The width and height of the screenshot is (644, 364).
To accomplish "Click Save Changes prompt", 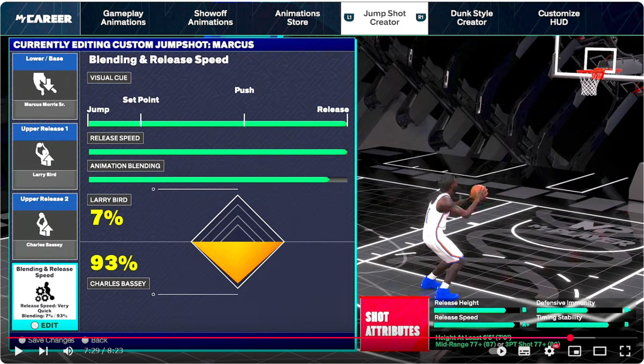I will coord(46,340).
